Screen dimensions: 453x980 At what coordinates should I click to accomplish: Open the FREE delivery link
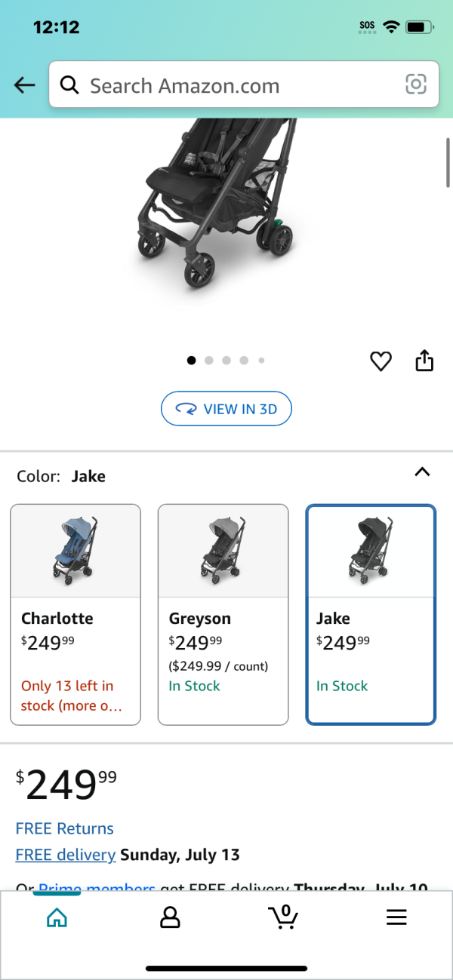tap(66, 855)
